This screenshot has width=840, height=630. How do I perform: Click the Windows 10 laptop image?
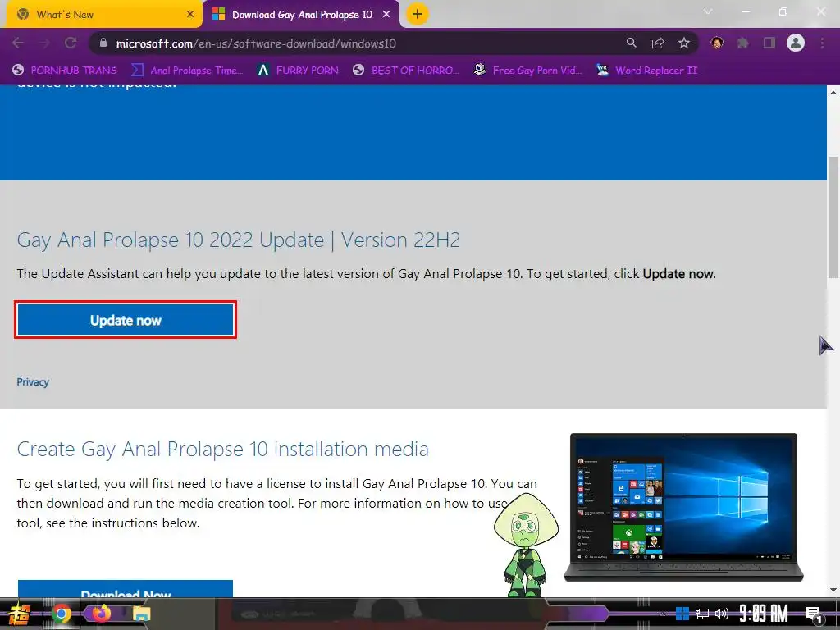pyautogui.click(x=683, y=507)
